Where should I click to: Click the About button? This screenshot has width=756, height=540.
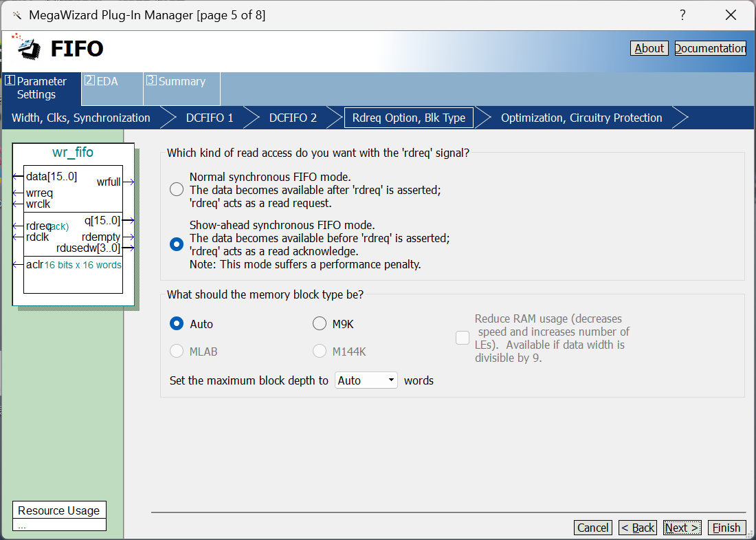(x=649, y=48)
